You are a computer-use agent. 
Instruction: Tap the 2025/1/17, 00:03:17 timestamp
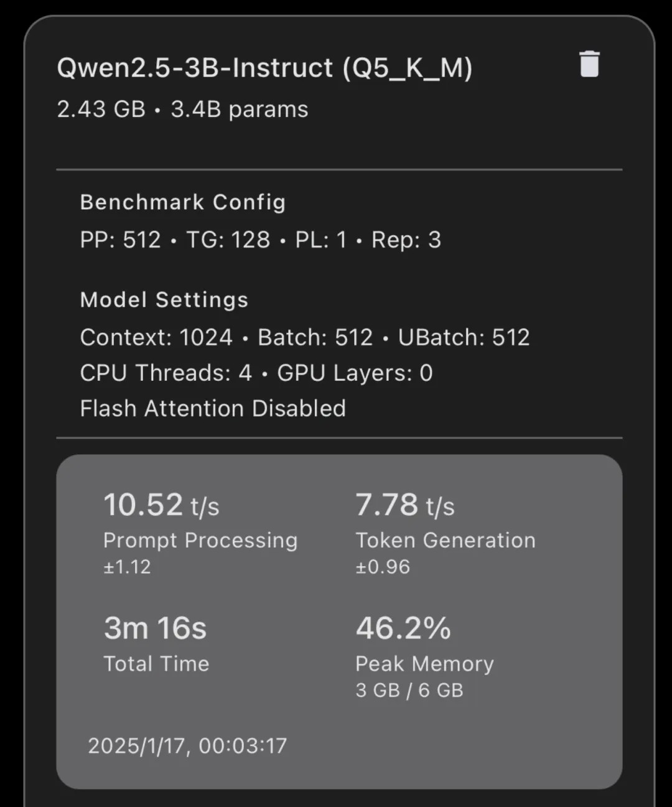click(187, 746)
